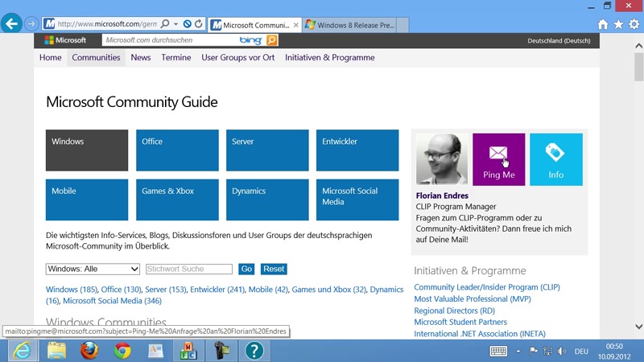The image size is (644, 362).
Task: Select the Windows category tile
Action: click(87, 150)
